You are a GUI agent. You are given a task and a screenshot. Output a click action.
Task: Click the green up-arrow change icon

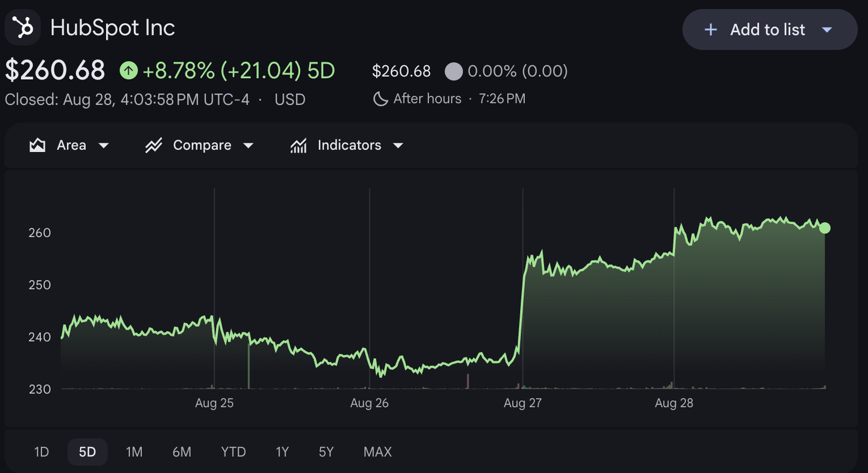128,71
